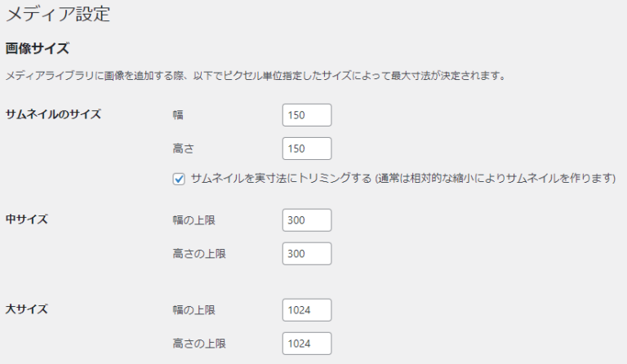Click the 中サイズ row heading

[x=27, y=220]
